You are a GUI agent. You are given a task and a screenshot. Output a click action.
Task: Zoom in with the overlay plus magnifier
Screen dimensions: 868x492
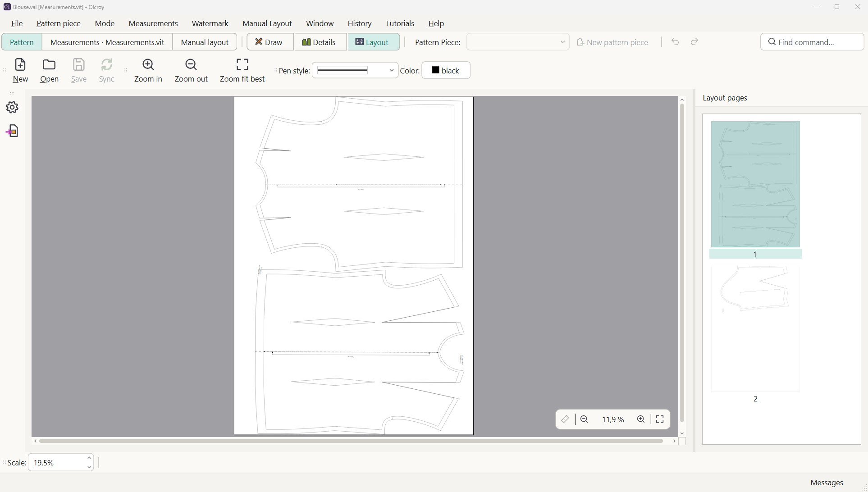pos(641,419)
